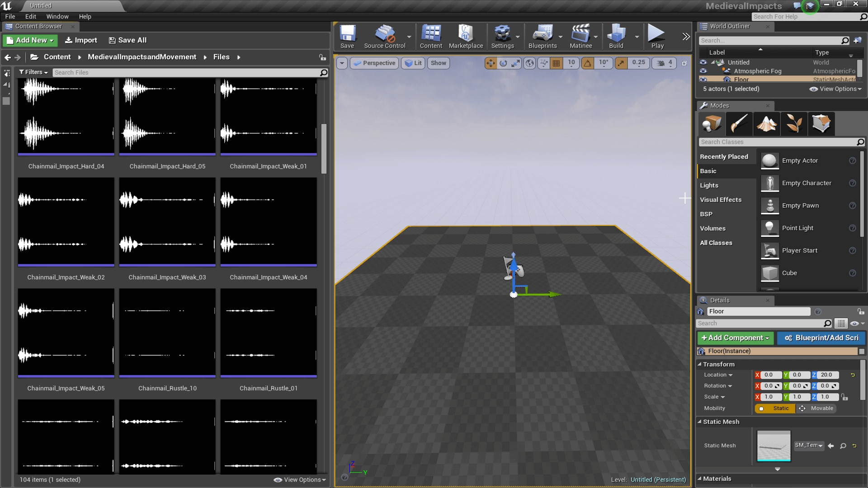Open the Marketplace toolbar icon
The width and height of the screenshot is (868, 488).
coord(466,36)
